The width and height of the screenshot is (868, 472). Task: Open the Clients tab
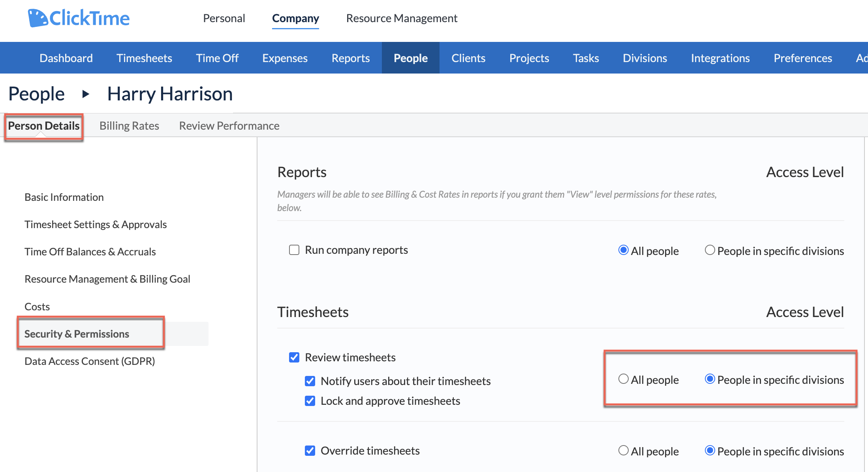coord(468,58)
